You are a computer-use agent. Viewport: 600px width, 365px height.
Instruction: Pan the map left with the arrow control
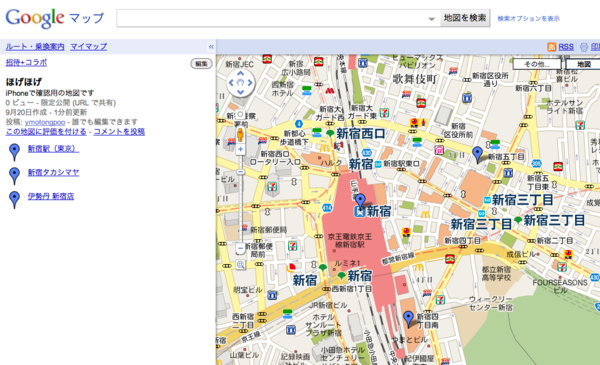coord(231,83)
